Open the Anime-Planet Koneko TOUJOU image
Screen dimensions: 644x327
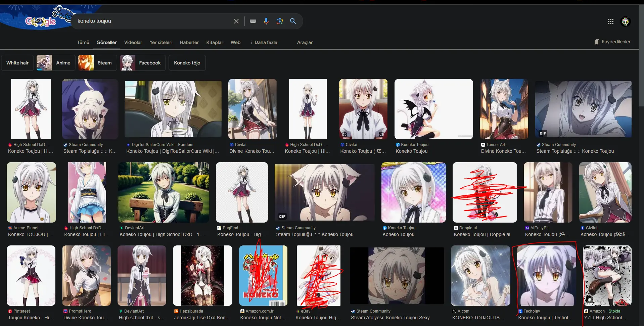click(31, 192)
